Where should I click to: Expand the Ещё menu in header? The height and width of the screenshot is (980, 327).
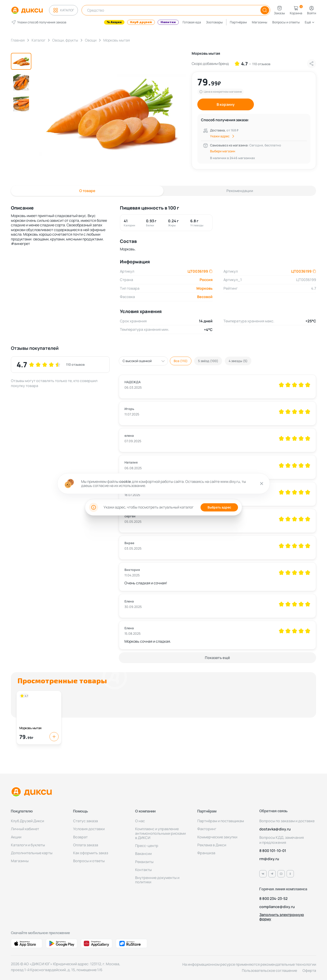(310, 22)
